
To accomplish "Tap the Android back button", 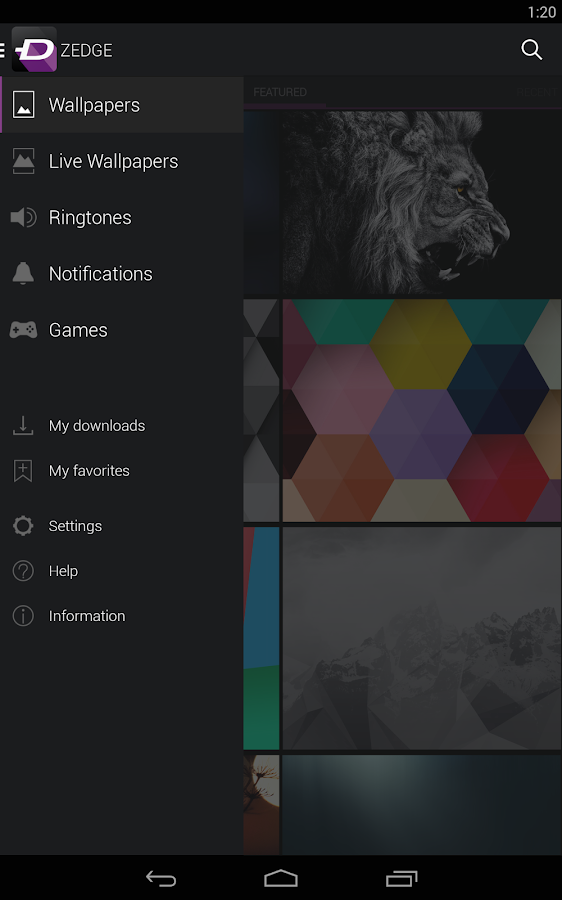I will click(161, 878).
